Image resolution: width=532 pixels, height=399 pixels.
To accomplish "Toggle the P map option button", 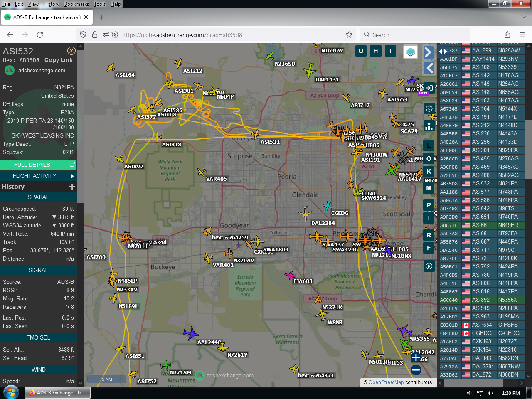I will click(429, 205).
